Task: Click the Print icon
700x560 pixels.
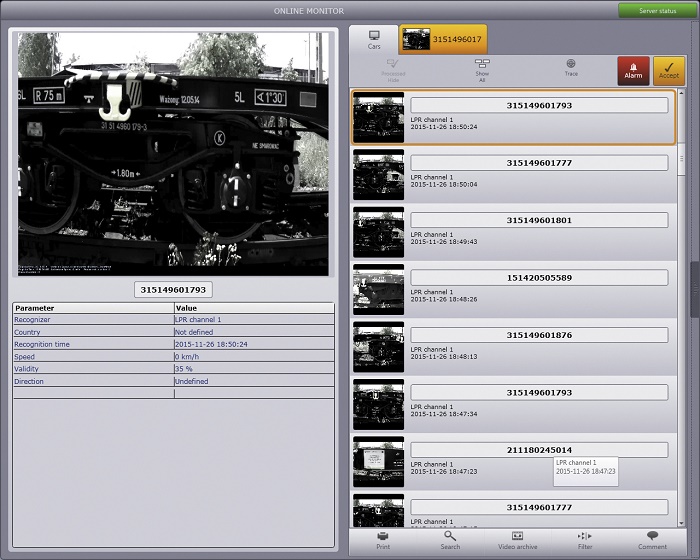Action: pyautogui.click(x=383, y=540)
